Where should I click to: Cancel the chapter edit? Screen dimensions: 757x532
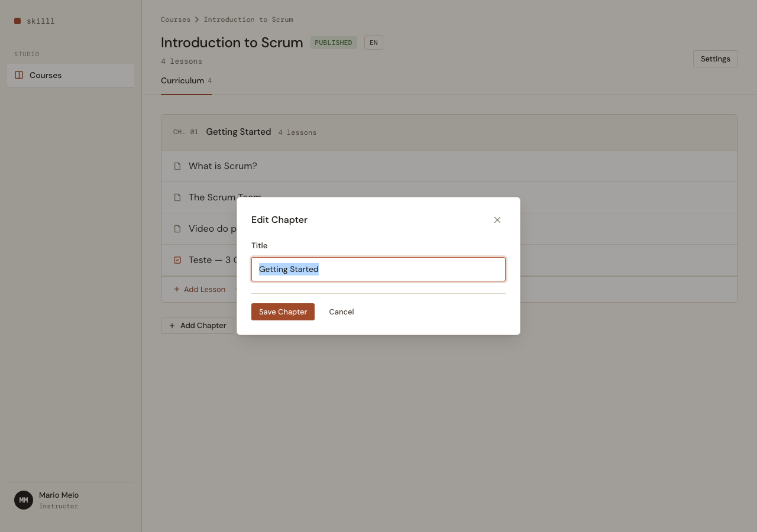341,312
